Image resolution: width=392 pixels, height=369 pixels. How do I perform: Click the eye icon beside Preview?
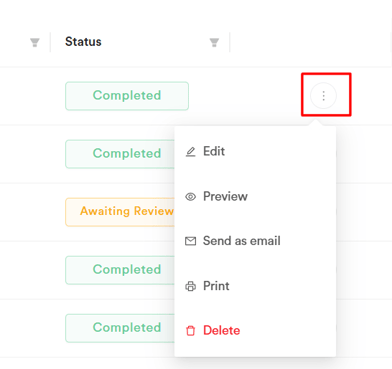tap(190, 197)
